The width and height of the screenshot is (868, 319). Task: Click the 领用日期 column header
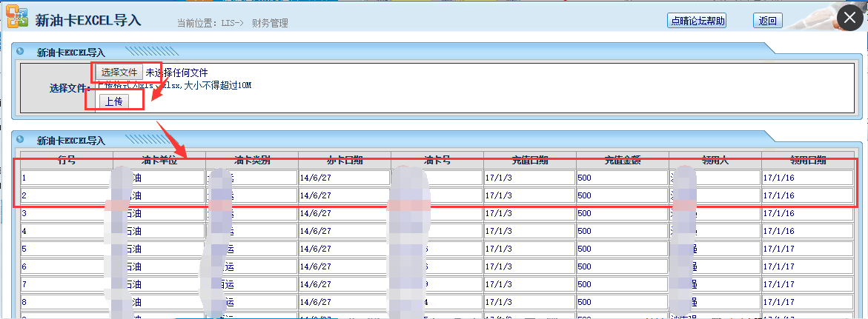click(x=807, y=160)
